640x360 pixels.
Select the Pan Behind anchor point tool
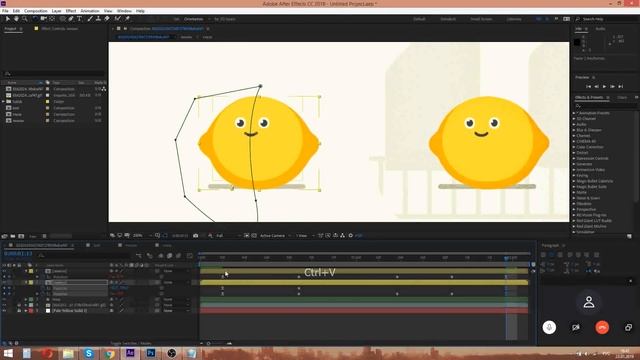pos(52,19)
